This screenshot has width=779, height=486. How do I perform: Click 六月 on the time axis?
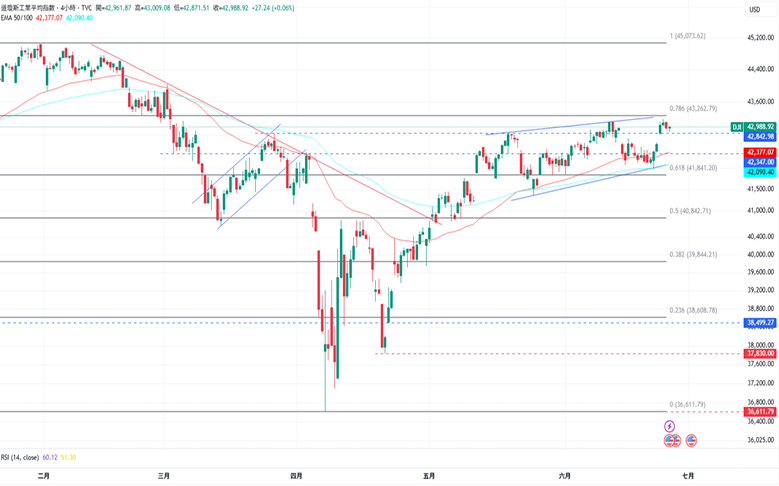[x=564, y=476]
